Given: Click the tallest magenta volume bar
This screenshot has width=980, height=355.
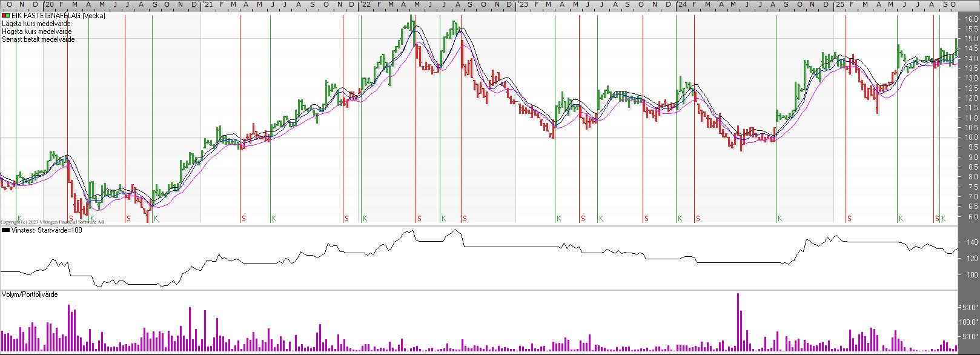Looking at the screenshot, I should [738, 321].
